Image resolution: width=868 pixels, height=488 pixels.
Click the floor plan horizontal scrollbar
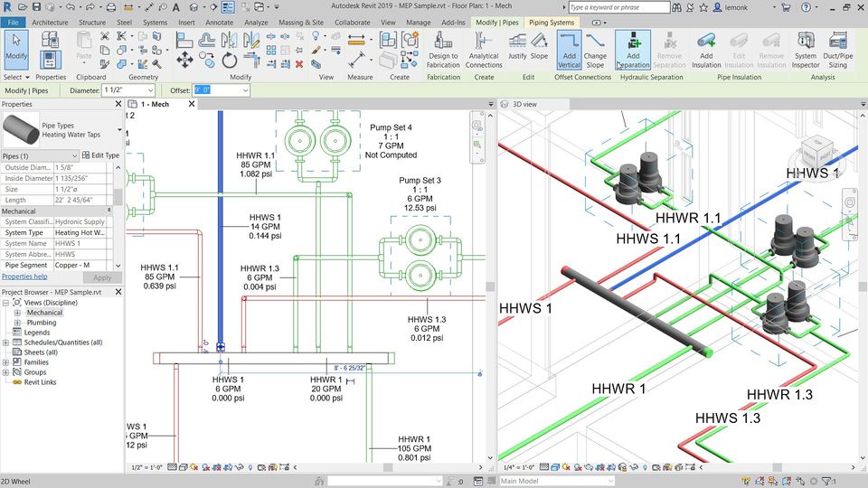click(x=388, y=467)
